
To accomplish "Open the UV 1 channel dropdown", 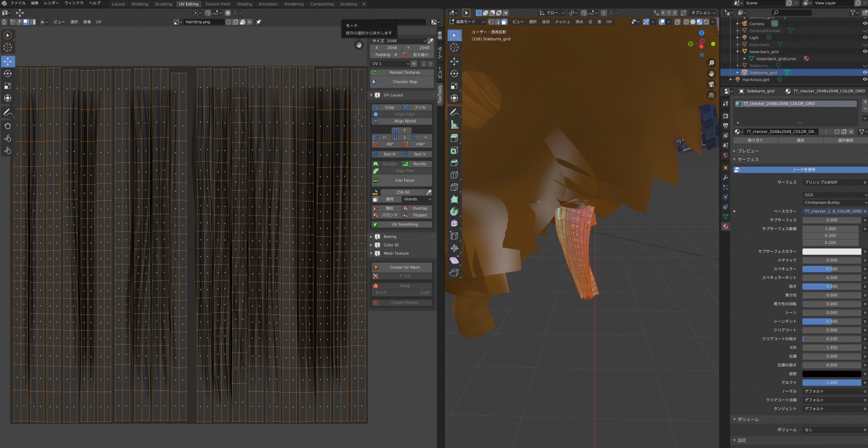I will (x=390, y=64).
